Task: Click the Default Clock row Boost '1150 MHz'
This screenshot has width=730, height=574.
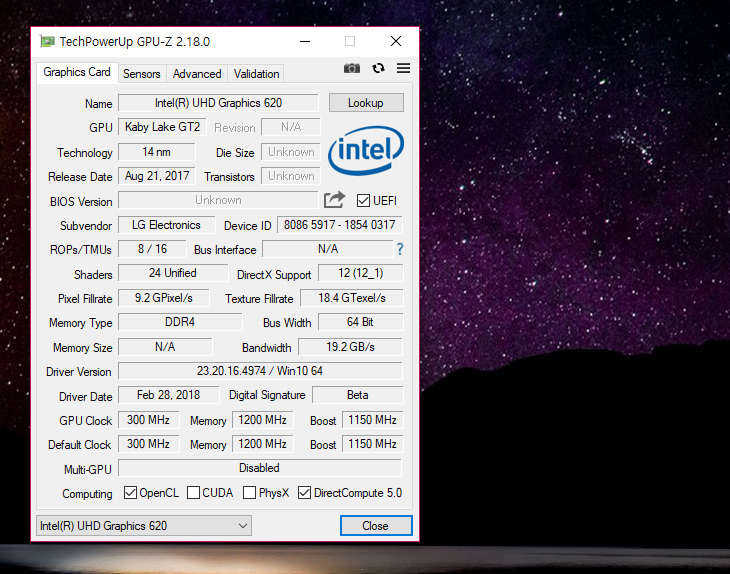Action: click(x=372, y=444)
